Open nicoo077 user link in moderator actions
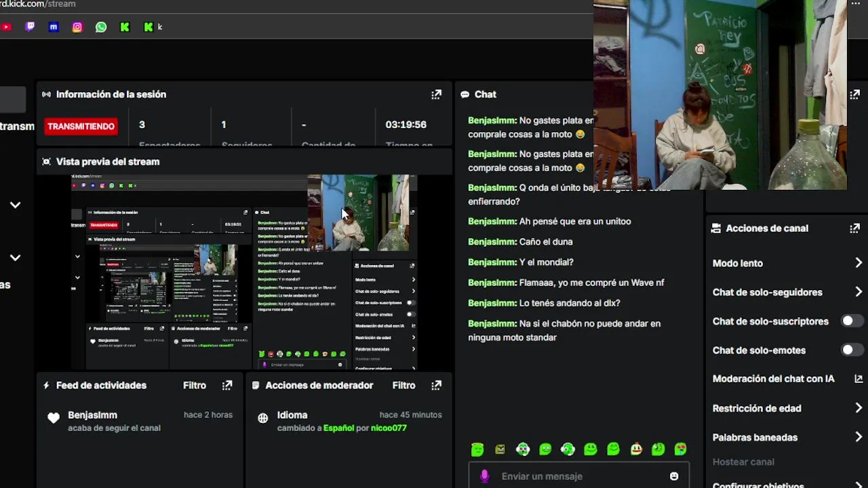This screenshot has width=868, height=488. [389, 428]
